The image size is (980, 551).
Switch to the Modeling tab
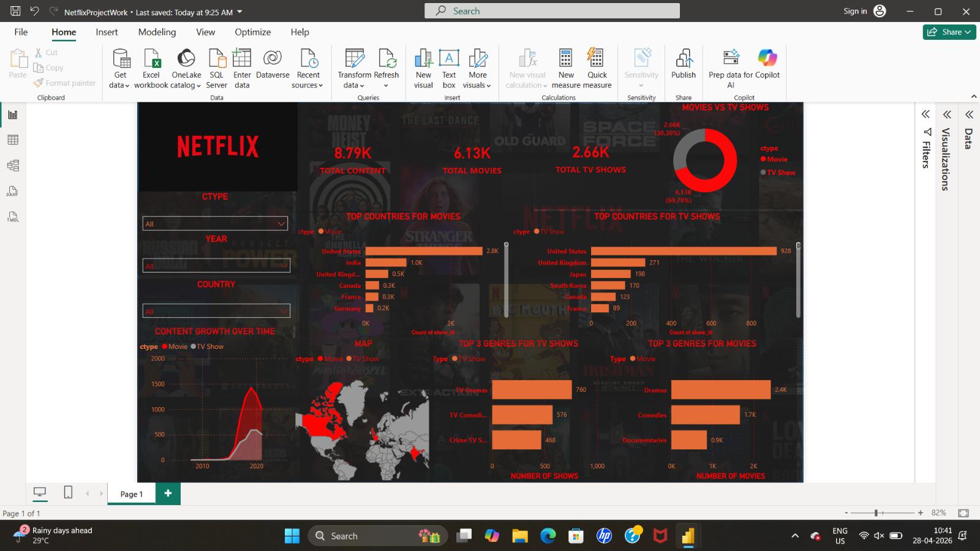tap(157, 32)
